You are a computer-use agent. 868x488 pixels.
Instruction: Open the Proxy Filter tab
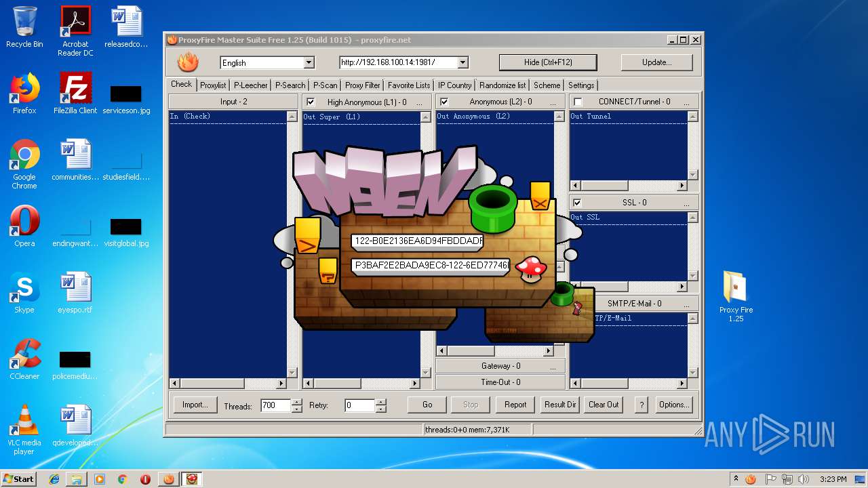[363, 85]
